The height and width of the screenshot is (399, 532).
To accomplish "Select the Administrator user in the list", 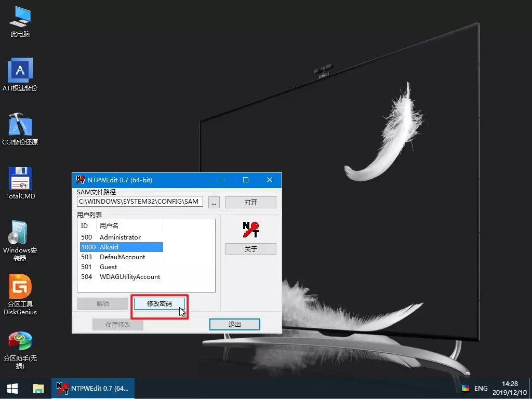I will (120, 237).
